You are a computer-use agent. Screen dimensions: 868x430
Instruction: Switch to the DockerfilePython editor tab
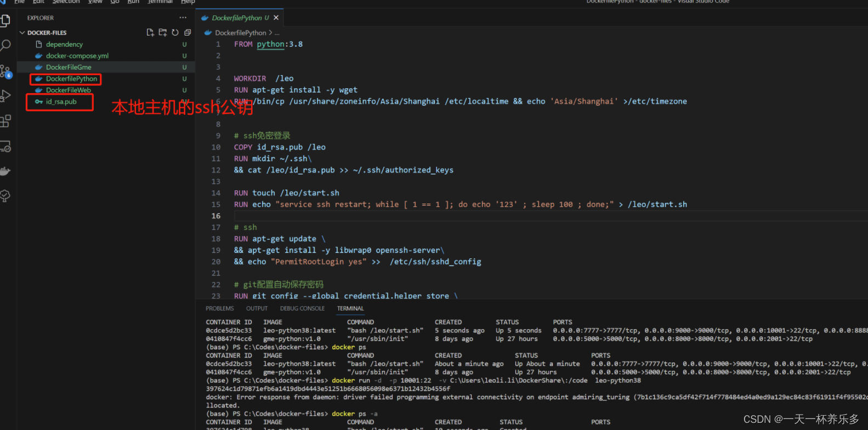tap(240, 18)
